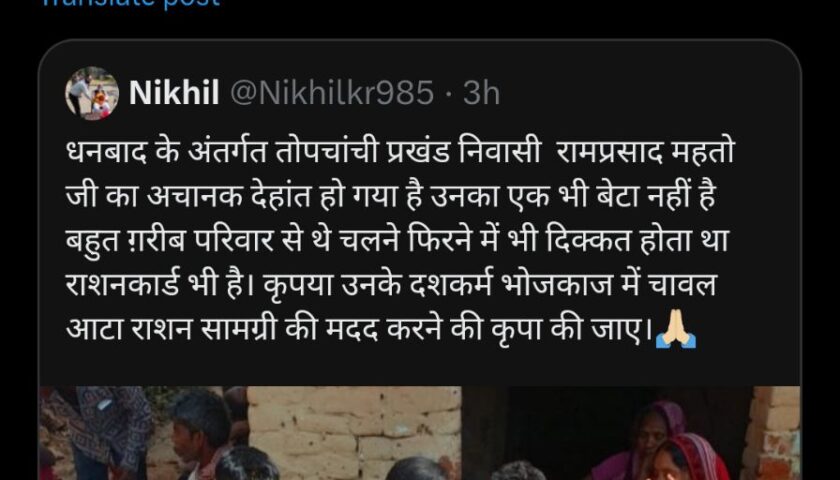Click the dark-haired man in the photo
The image size is (840, 480).
tap(201, 434)
